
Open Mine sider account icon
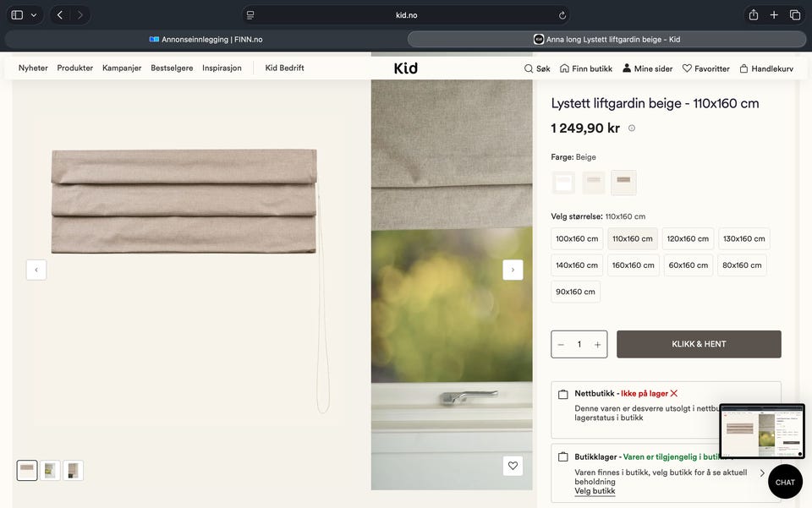click(x=627, y=68)
